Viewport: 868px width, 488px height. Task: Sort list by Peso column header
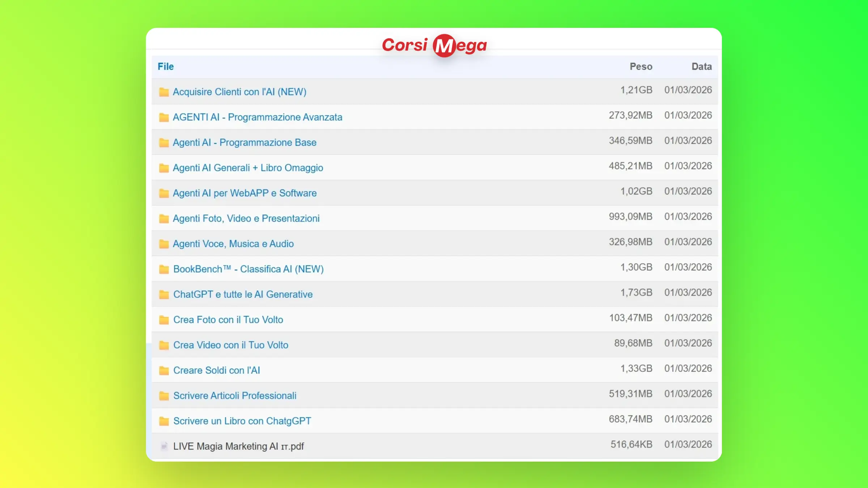[641, 67]
